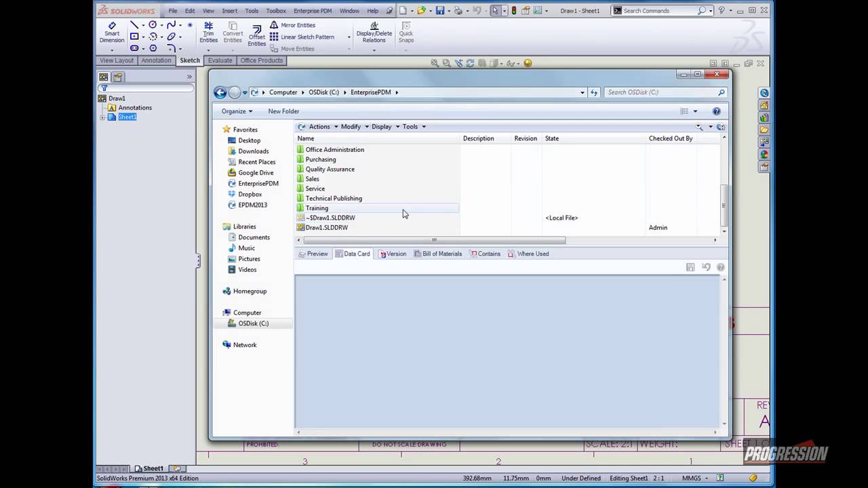Click the Linear Sketch Pattern tool

[x=302, y=37]
